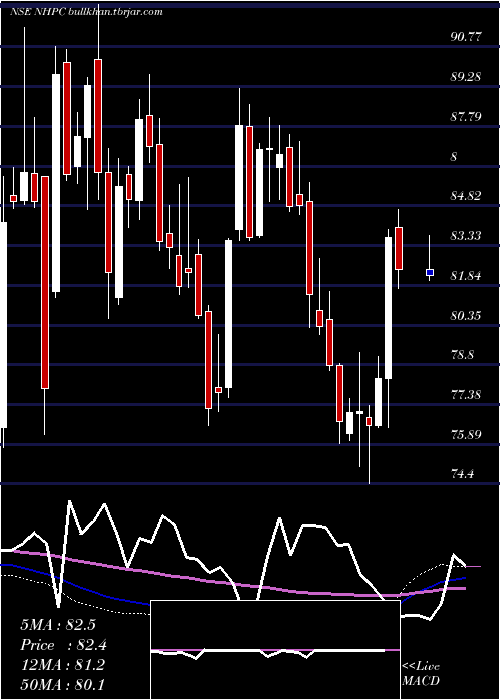This screenshot has height=700, width=500.
Task: Click the 87.79 price axis label
Action: (466, 117)
